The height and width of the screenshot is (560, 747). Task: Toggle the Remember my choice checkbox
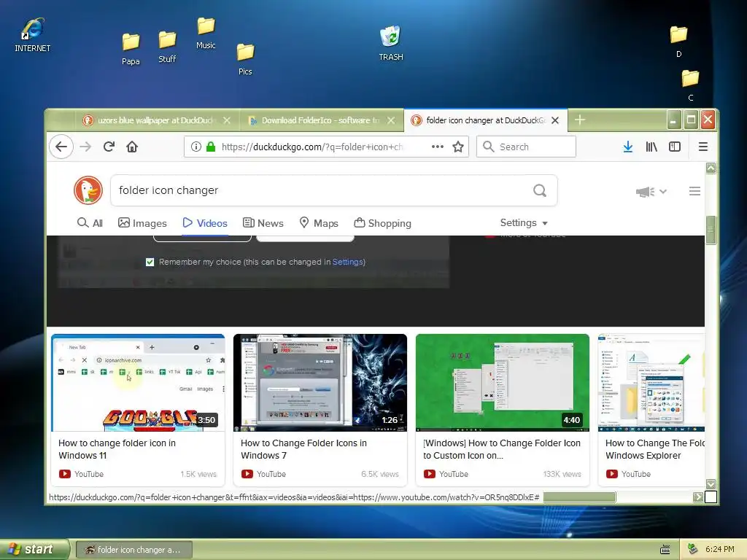(x=150, y=262)
